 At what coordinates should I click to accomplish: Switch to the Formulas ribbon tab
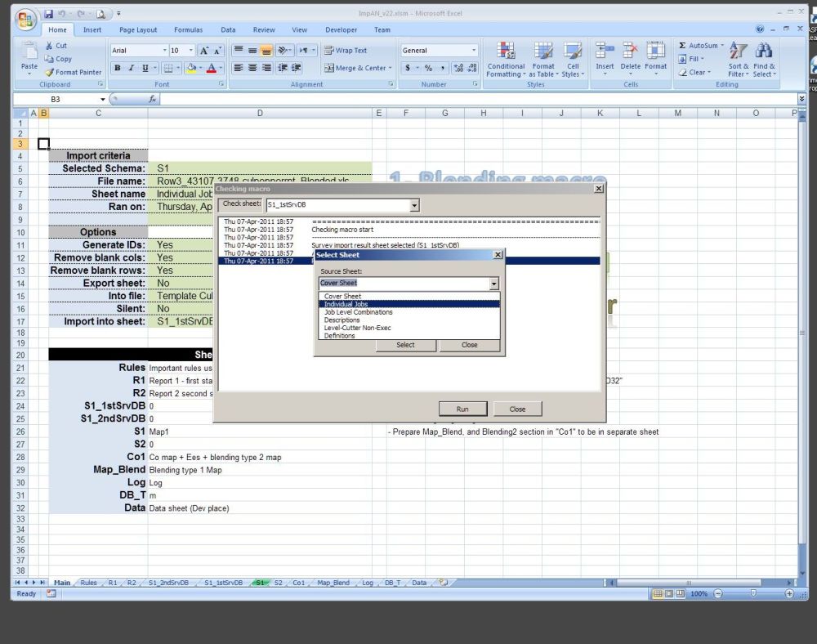188,30
